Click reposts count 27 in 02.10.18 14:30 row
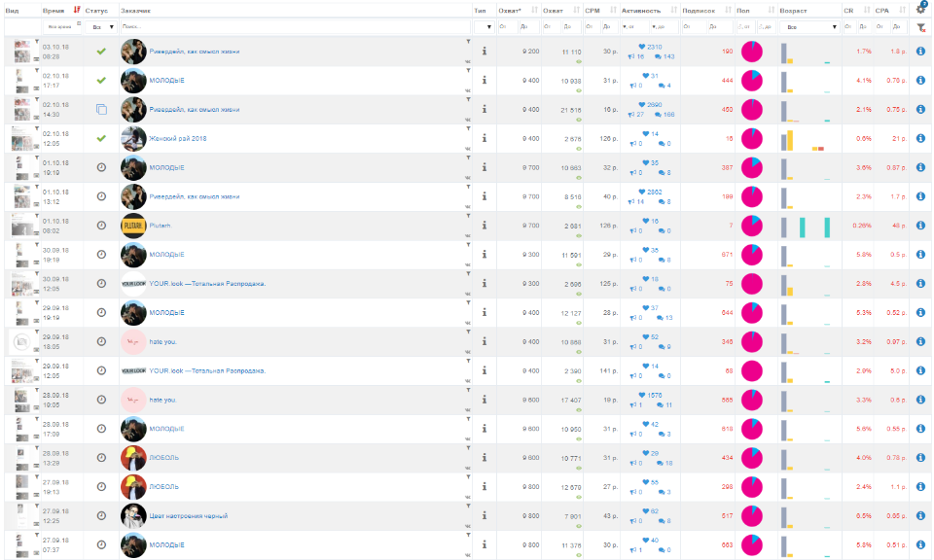 636,115
